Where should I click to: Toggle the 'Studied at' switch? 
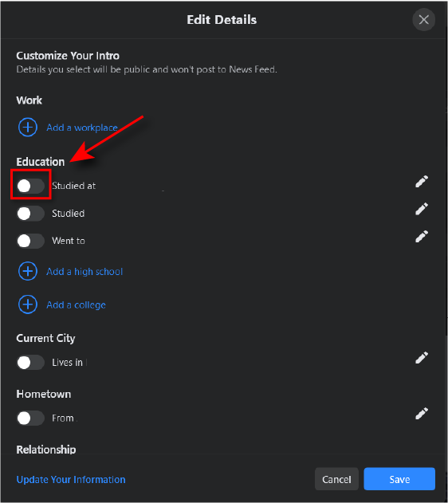pyautogui.click(x=30, y=186)
